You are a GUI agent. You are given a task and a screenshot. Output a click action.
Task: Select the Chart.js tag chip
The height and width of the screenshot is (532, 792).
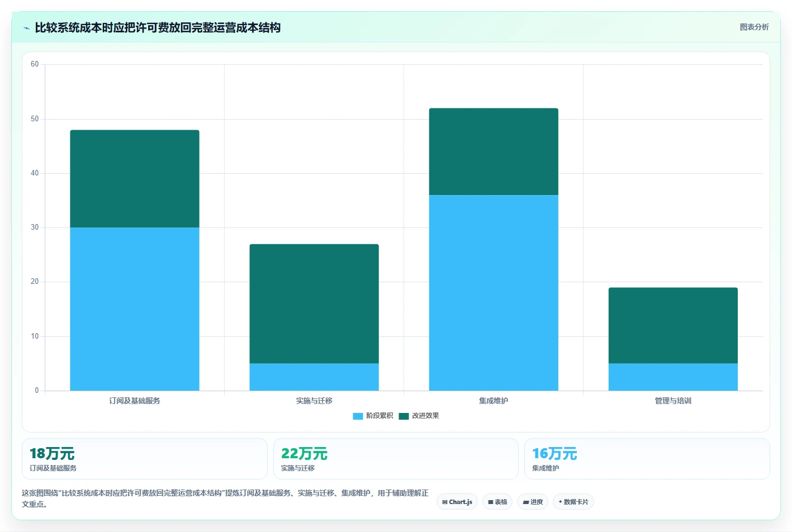pyautogui.click(x=457, y=502)
